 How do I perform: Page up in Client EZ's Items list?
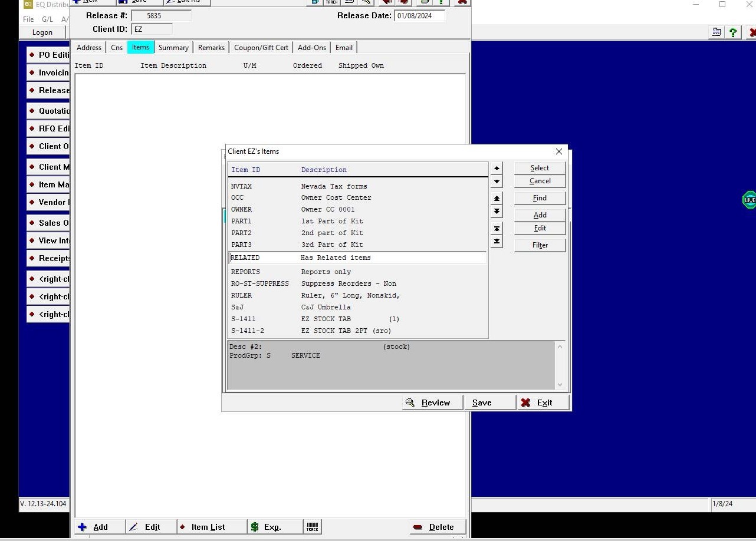pos(497,198)
